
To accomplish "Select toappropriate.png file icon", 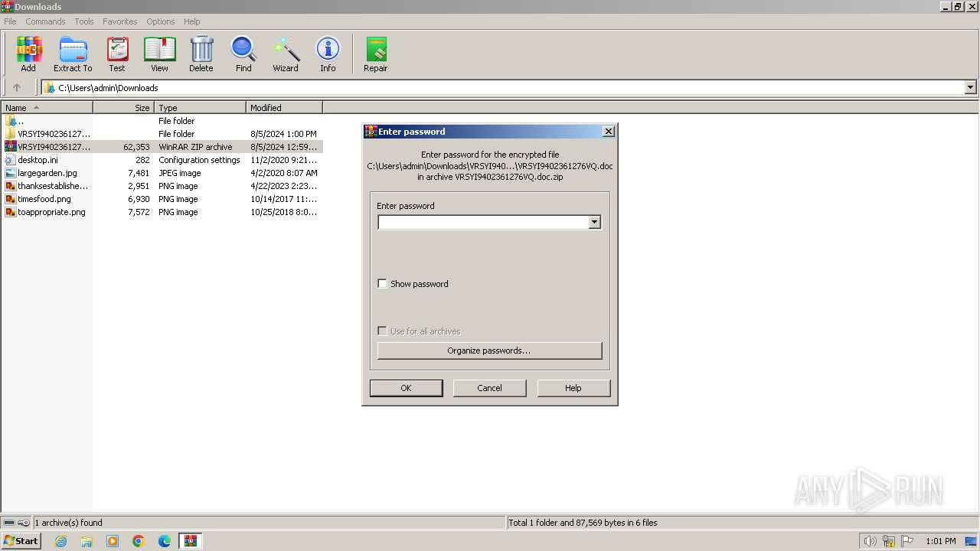I will [x=11, y=212].
